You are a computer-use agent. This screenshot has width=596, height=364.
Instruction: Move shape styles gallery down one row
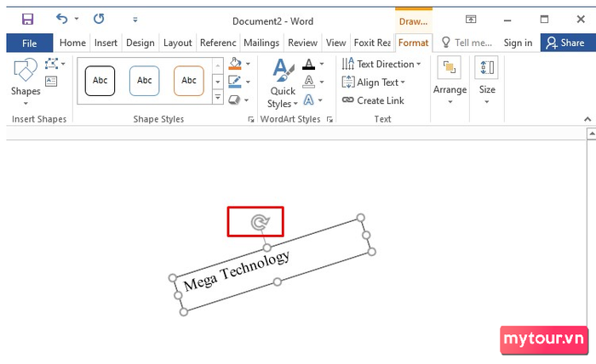(218, 82)
